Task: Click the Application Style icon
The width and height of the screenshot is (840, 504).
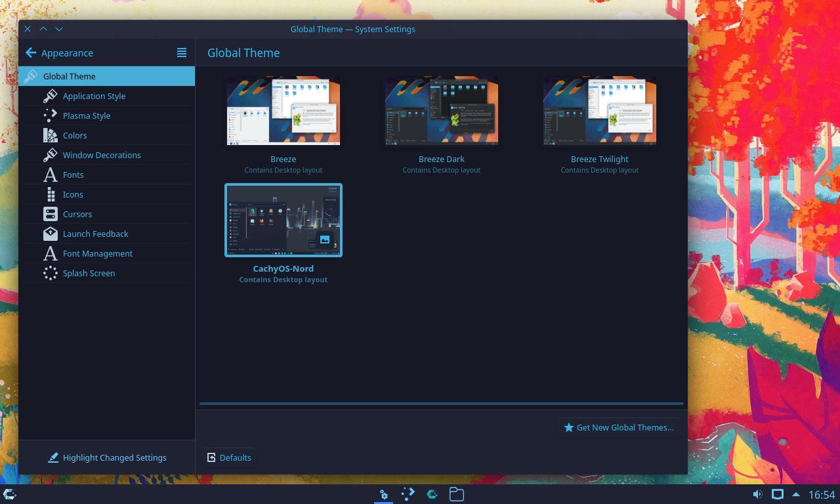Action: click(x=51, y=96)
